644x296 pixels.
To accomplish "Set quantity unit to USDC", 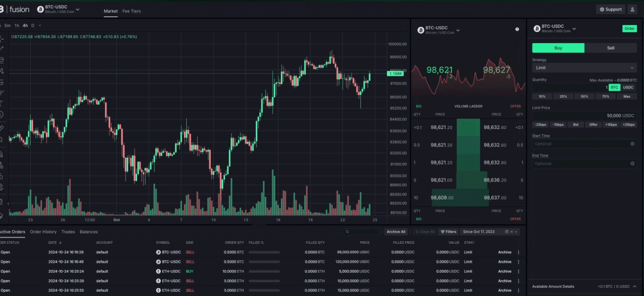I will [628, 87].
